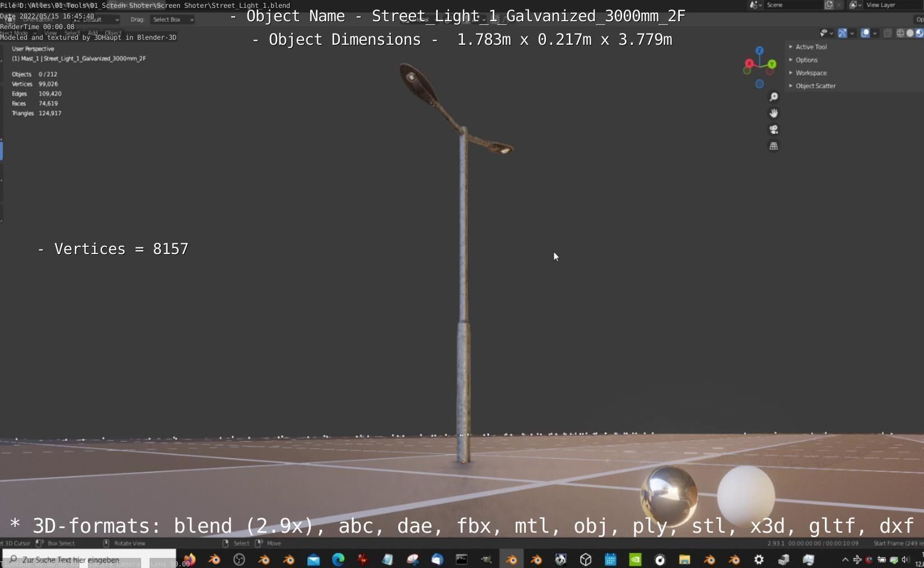The image size is (924, 568).
Task: Click the highlighted active Blender taskbar icon
Action: click(511, 560)
